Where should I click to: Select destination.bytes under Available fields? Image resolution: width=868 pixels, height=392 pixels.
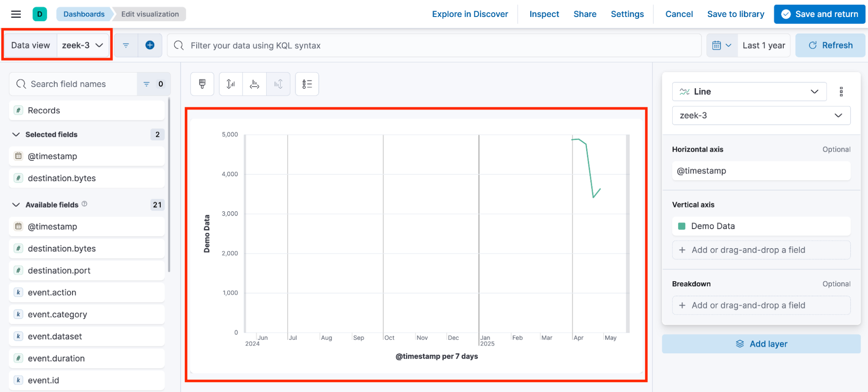[87, 249]
